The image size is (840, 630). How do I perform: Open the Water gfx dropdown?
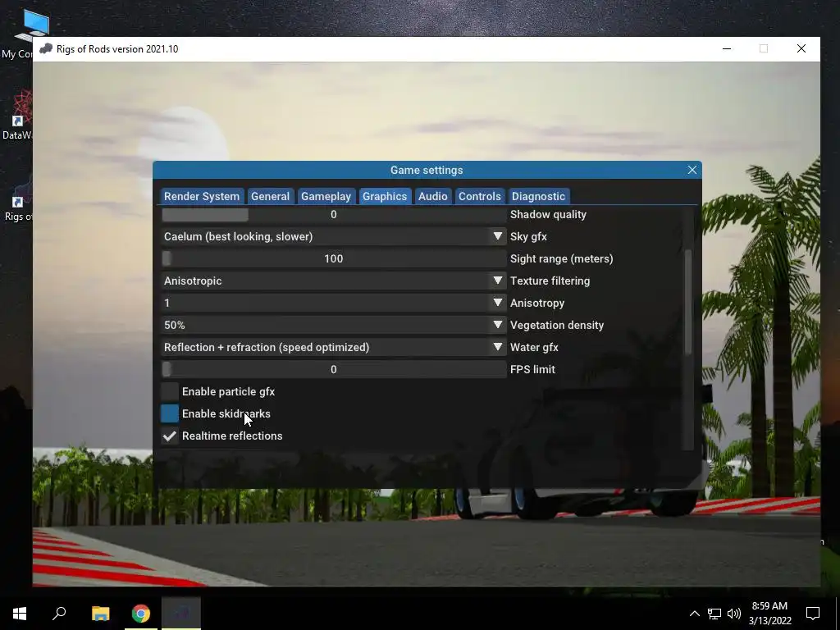pyautogui.click(x=333, y=347)
